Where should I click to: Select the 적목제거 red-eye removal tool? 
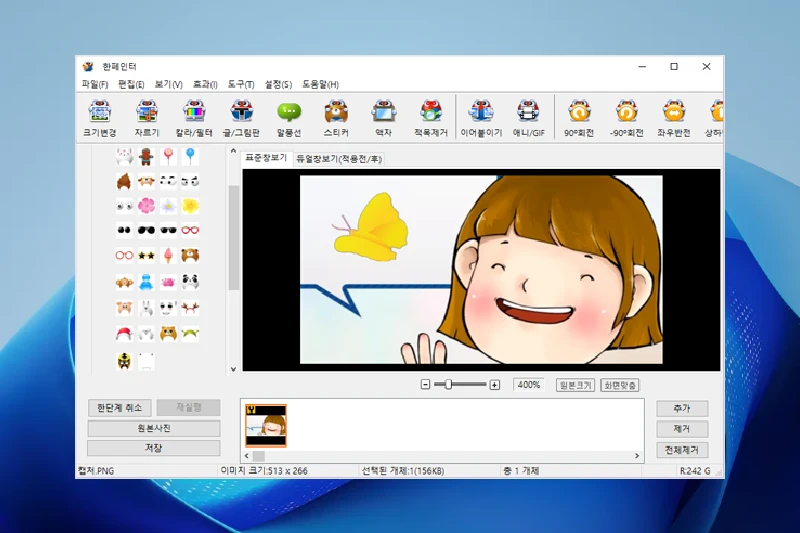tap(431, 118)
